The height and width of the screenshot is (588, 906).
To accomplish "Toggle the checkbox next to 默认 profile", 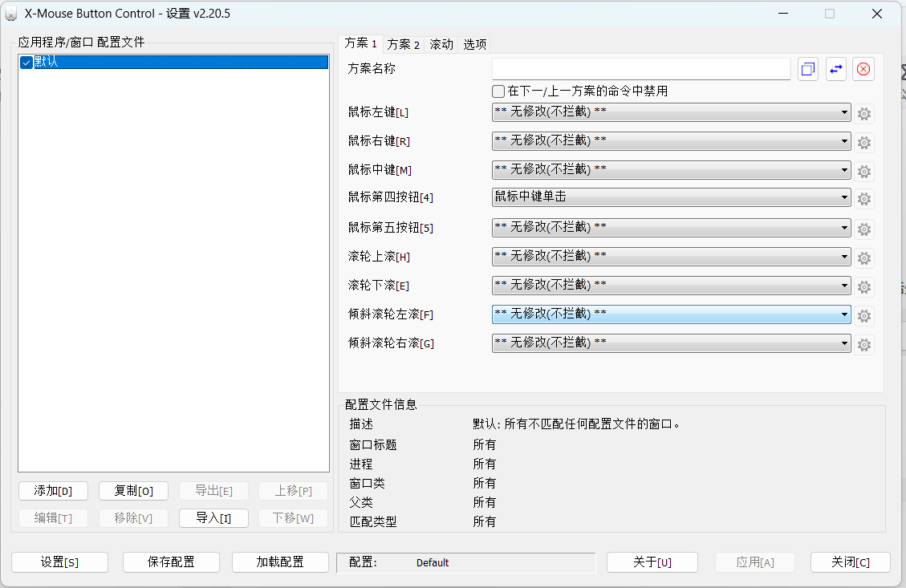I will tap(26, 62).
